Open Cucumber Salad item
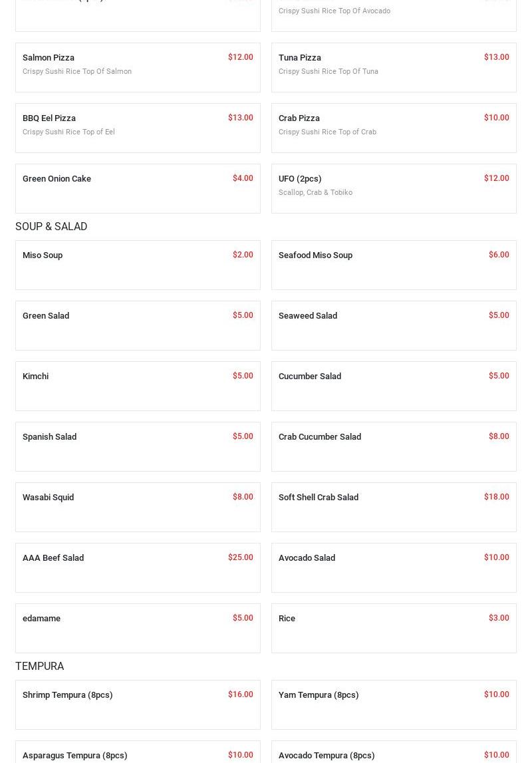The image size is (532, 763). tap(394, 386)
